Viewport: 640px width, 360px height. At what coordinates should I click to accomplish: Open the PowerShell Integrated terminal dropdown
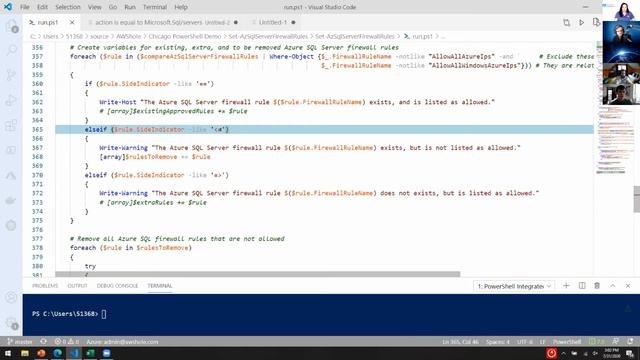point(514,286)
